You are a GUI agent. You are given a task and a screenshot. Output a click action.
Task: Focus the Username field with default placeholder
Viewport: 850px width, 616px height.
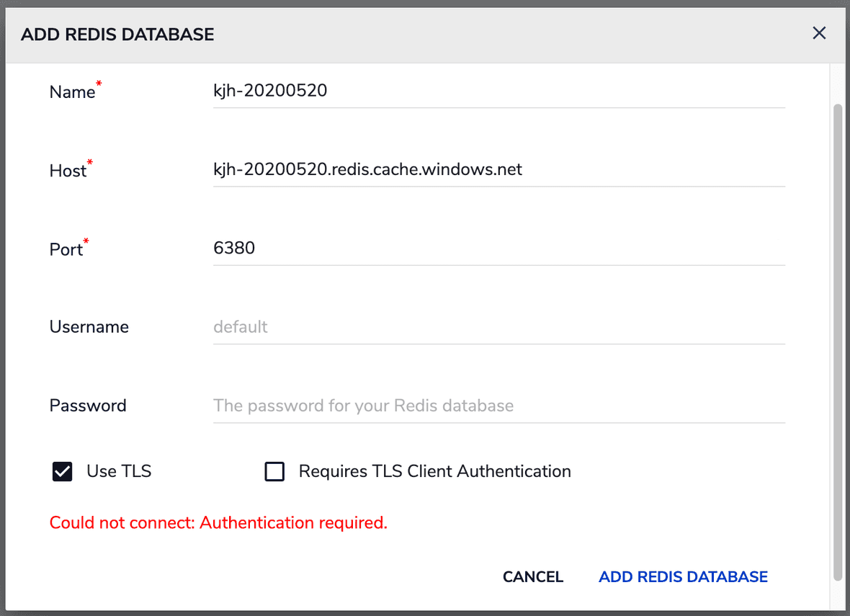498,327
